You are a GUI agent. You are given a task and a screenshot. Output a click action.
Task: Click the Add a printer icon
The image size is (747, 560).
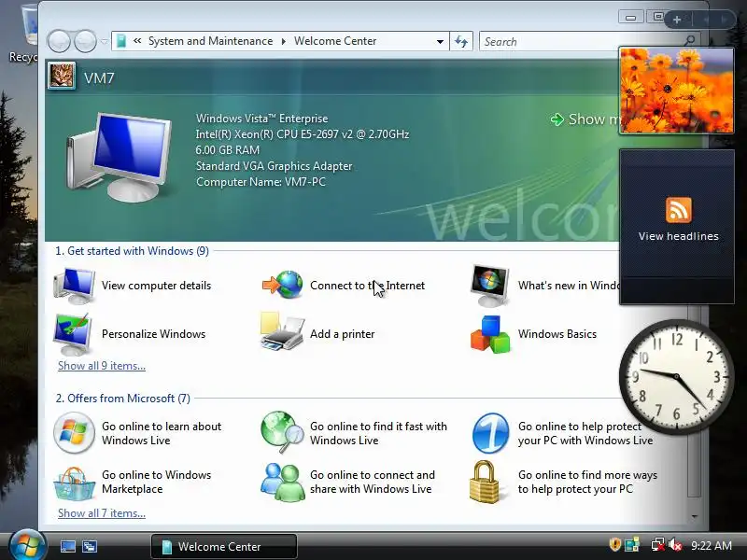pos(282,332)
